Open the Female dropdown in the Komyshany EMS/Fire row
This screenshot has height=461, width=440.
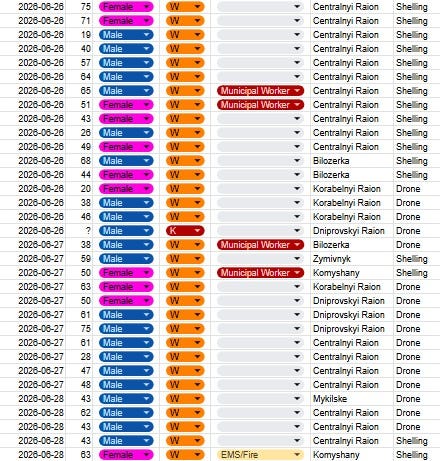(126, 455)
